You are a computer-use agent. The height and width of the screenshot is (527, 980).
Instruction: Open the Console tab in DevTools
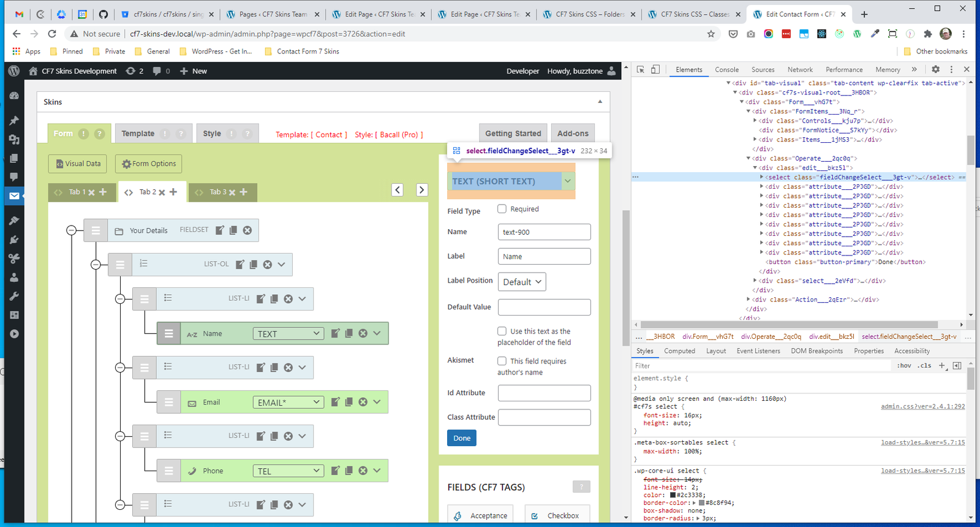point(726,70)
